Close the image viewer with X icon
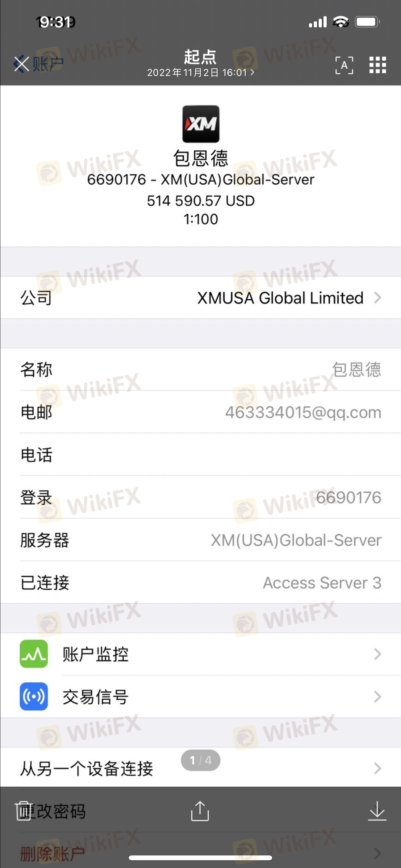 pos(22,64)
